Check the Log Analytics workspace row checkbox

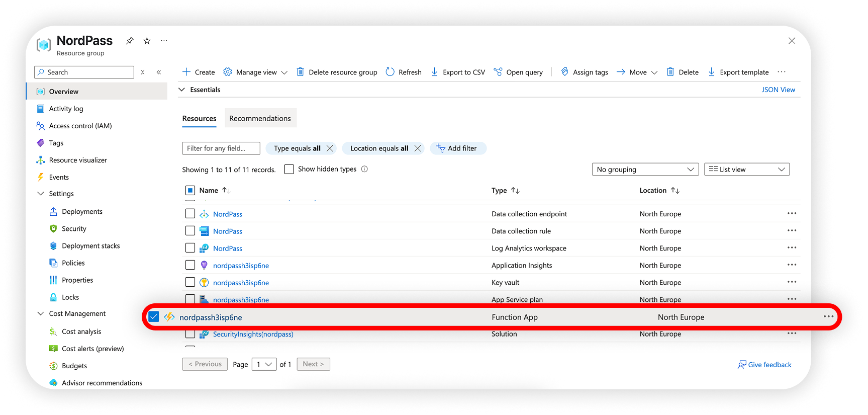pos(190,248)
